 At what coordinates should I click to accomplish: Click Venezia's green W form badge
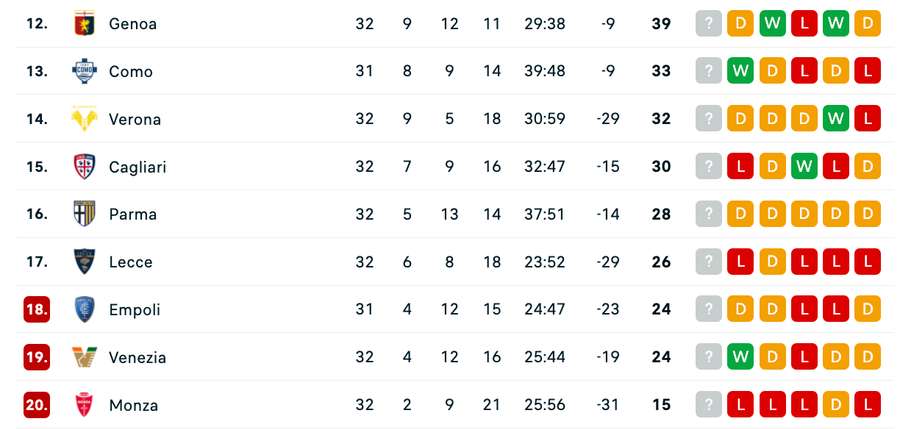point(740,357)
